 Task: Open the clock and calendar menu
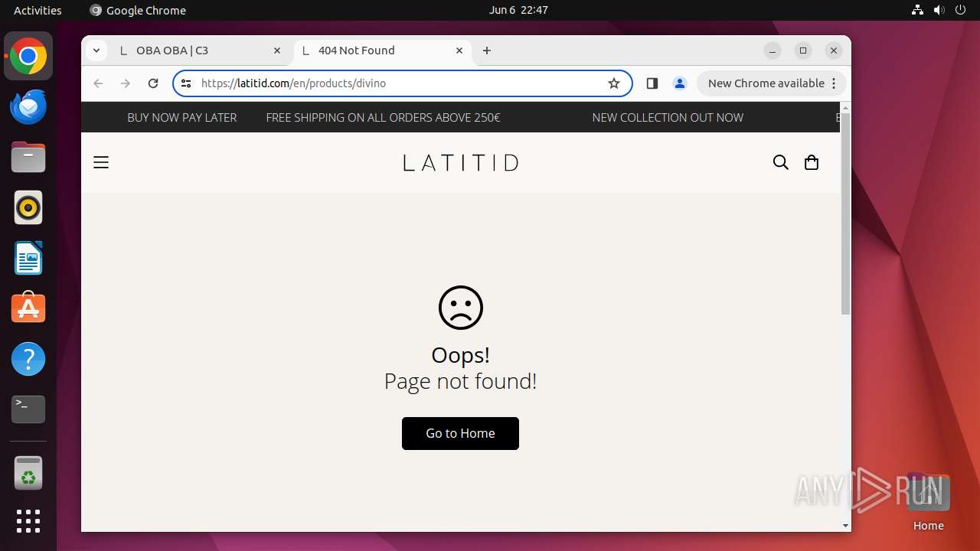tap(518, 10)
